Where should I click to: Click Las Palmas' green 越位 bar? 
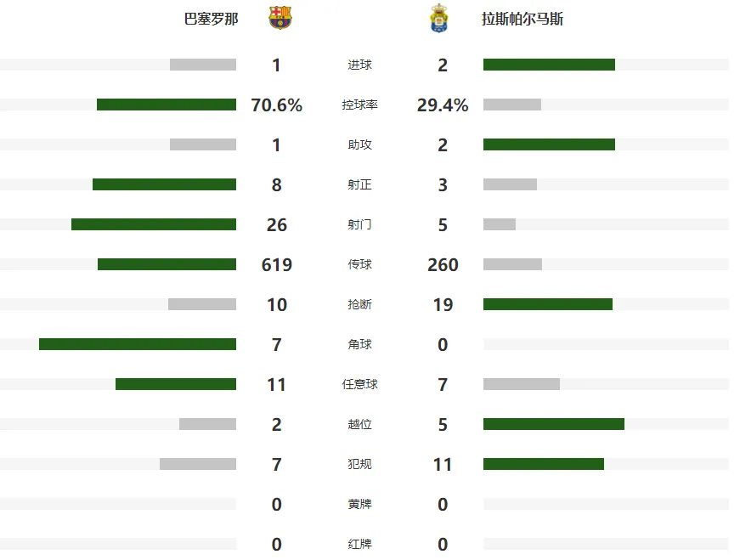tap(554, 424)
